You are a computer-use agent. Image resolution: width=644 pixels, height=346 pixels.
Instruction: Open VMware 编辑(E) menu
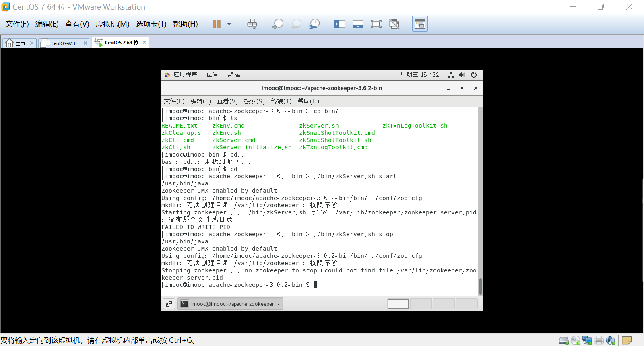tap(47, 24)
